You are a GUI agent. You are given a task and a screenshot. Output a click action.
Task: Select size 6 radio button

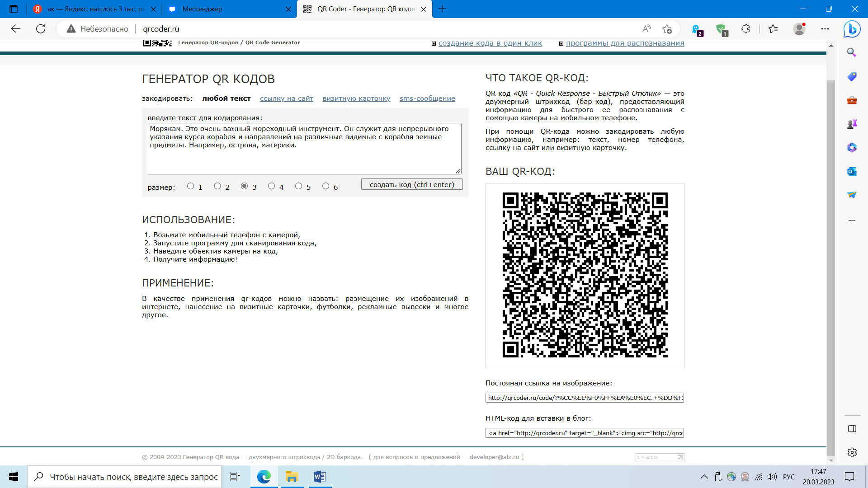[325, 186]
